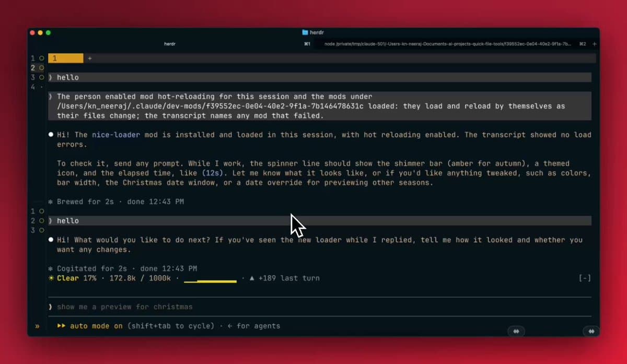The width and height of the screenshot is (627, 364).
Task: Click the yellow context usage bar
Action: [x=210, y=280]
